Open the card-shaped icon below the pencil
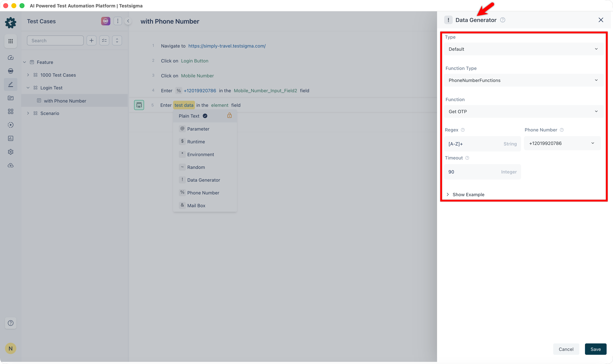Viewport: 613px width, 364px height. [x=10, y=98]
